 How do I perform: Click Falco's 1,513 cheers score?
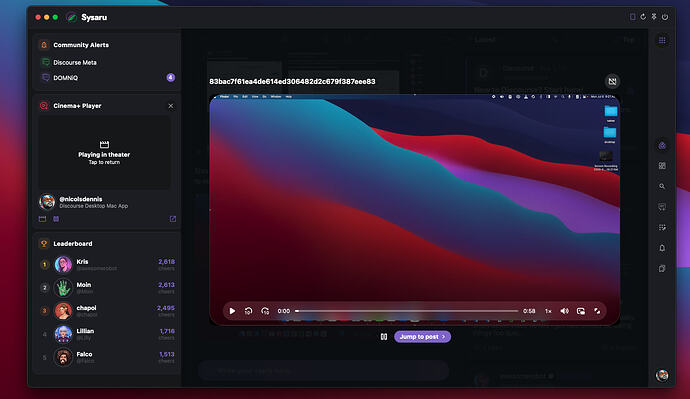click(x=167, y=354)
